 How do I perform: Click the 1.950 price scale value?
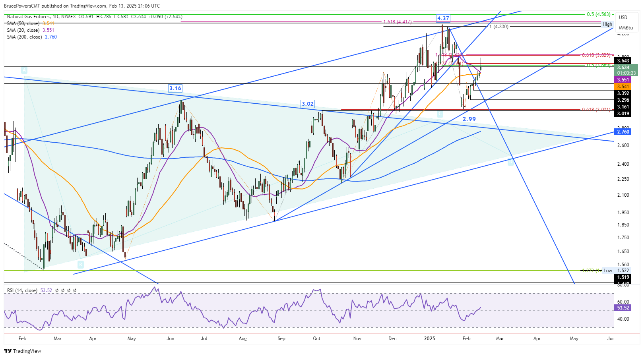623,213
